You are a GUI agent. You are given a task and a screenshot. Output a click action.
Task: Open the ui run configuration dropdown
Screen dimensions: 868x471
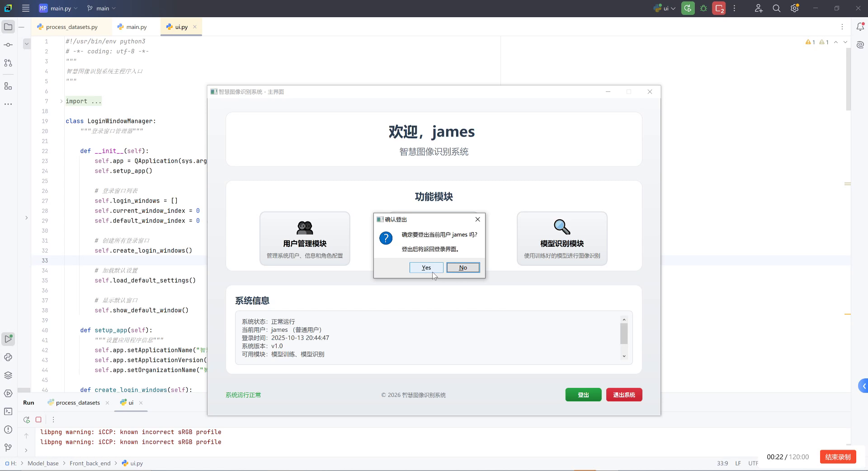(665, 8)
